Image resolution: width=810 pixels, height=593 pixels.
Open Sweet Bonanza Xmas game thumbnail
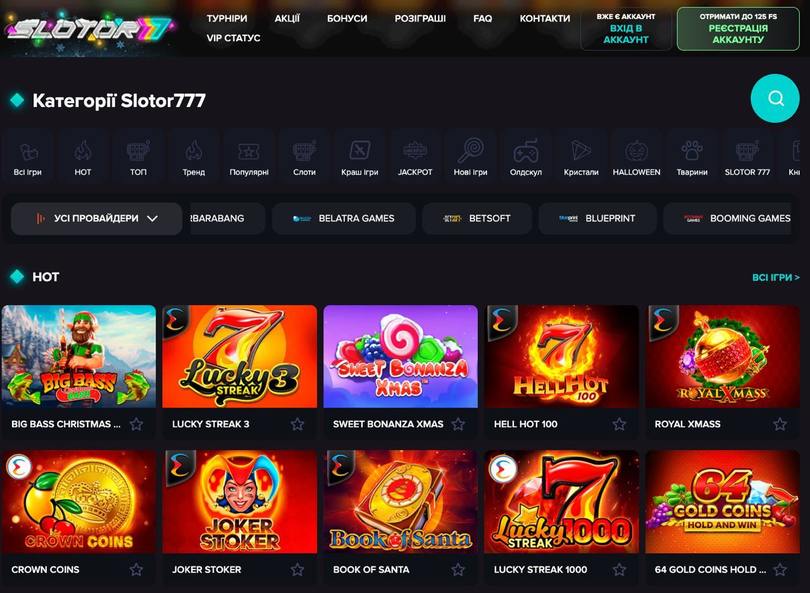click(400, 356)
